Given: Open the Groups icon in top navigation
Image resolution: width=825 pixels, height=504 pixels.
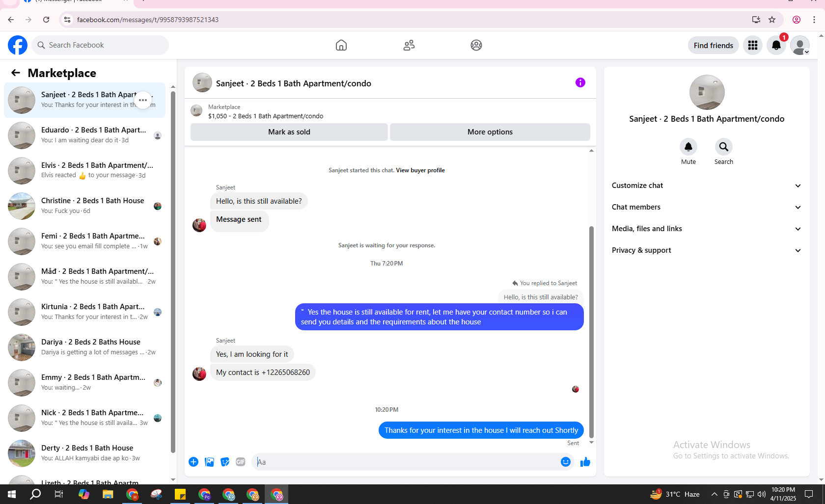Looking at the screenshot, I should 476,45.
